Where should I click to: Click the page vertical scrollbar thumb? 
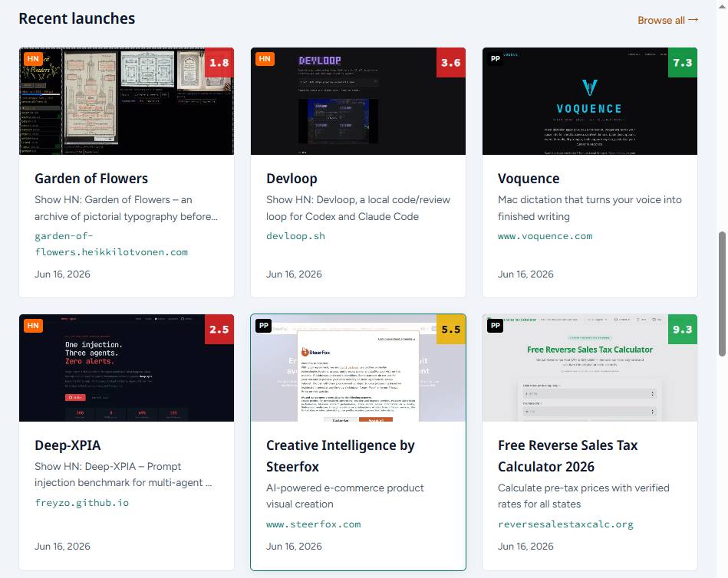[722, 294]
